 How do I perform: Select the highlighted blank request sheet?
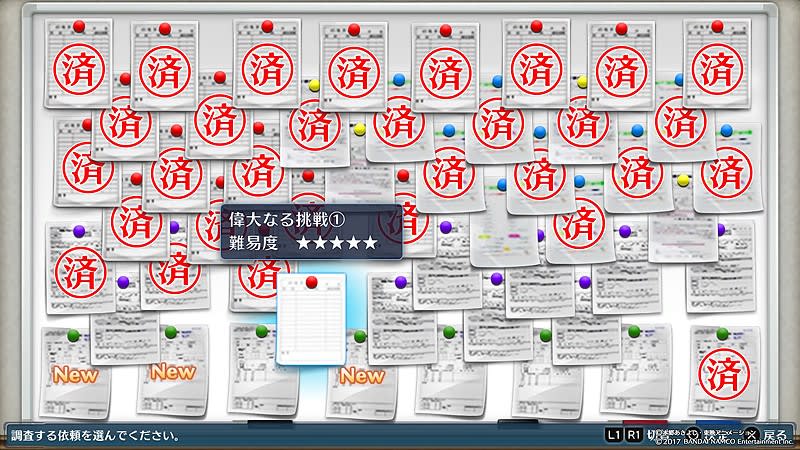311,319
